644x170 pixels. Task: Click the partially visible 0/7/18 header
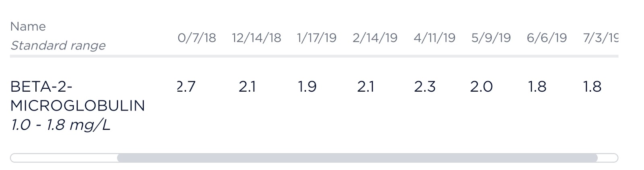[197, 38]
